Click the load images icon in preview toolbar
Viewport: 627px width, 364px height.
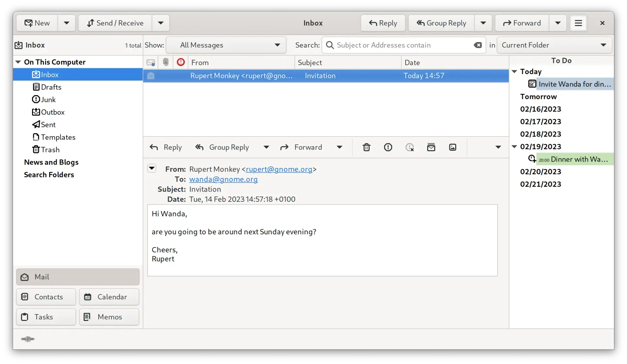point(453,147)
